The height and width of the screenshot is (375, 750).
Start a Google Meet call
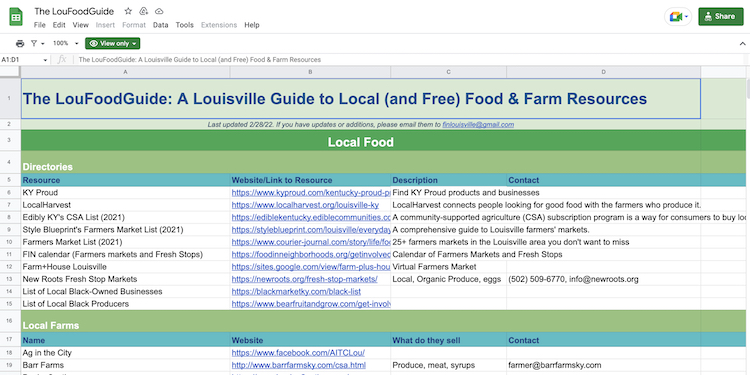point(678,17)
